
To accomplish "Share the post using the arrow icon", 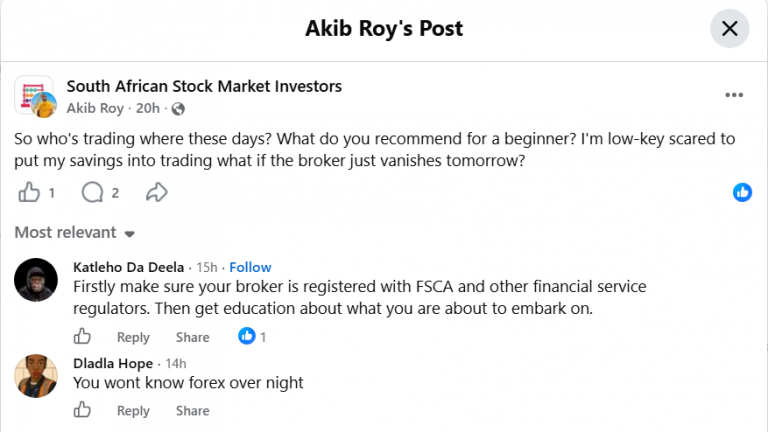I will (157, 192).
